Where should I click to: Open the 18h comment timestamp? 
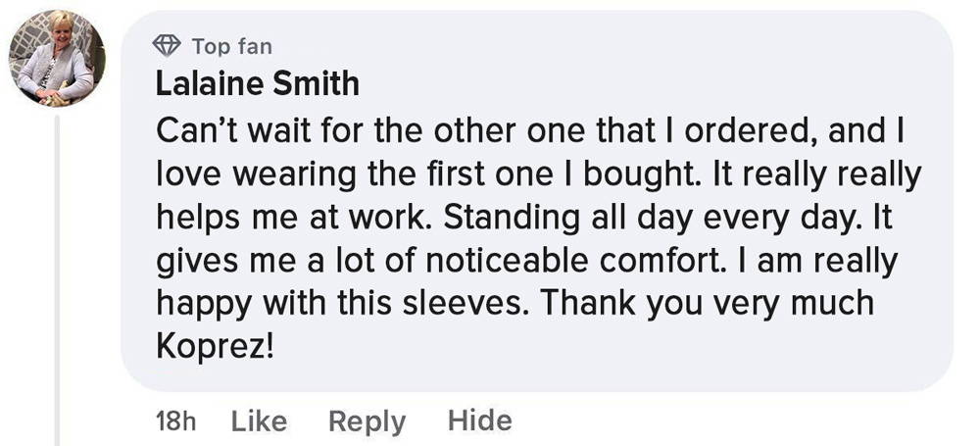point(175,421)
